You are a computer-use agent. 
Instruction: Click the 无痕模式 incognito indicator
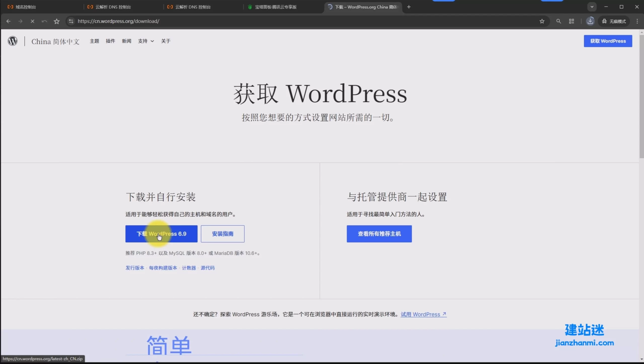[614, 21]
